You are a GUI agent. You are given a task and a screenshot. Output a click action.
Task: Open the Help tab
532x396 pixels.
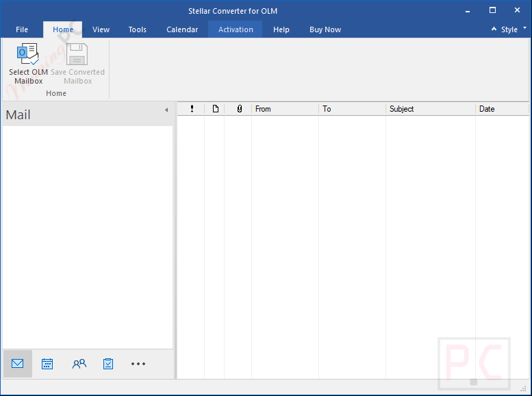(281, 29)
